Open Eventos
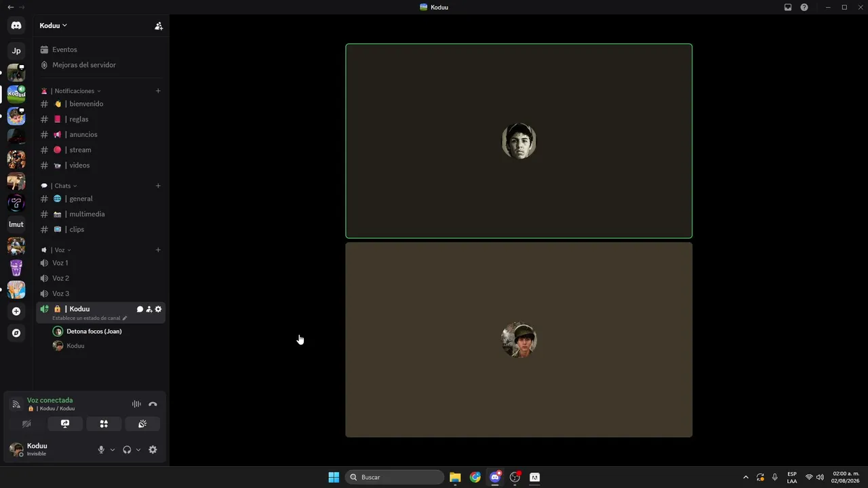868x488 pixels. click(x=100, y=49)
